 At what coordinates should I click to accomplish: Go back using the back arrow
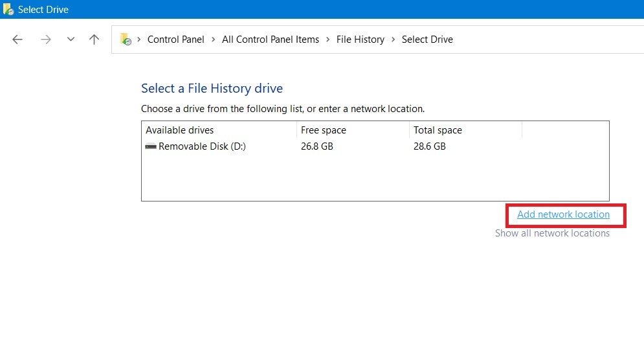[17, 40]
